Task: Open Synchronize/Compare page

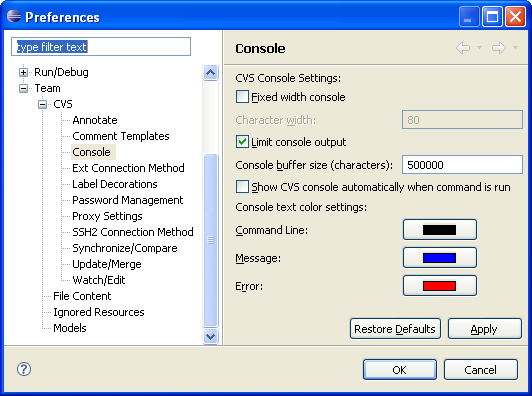Action: [x=125, y=248]
